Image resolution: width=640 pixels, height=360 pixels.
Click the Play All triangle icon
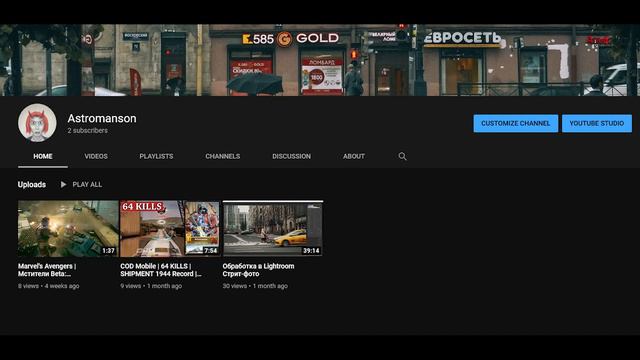point(63,184)
